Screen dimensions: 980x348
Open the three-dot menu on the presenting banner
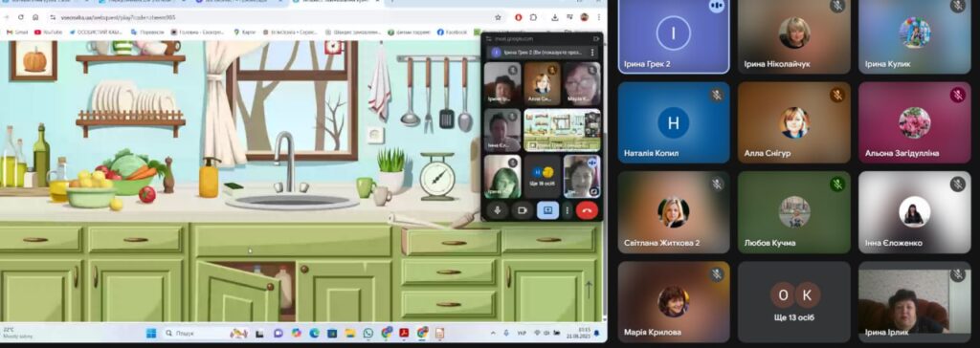point(592,53)
